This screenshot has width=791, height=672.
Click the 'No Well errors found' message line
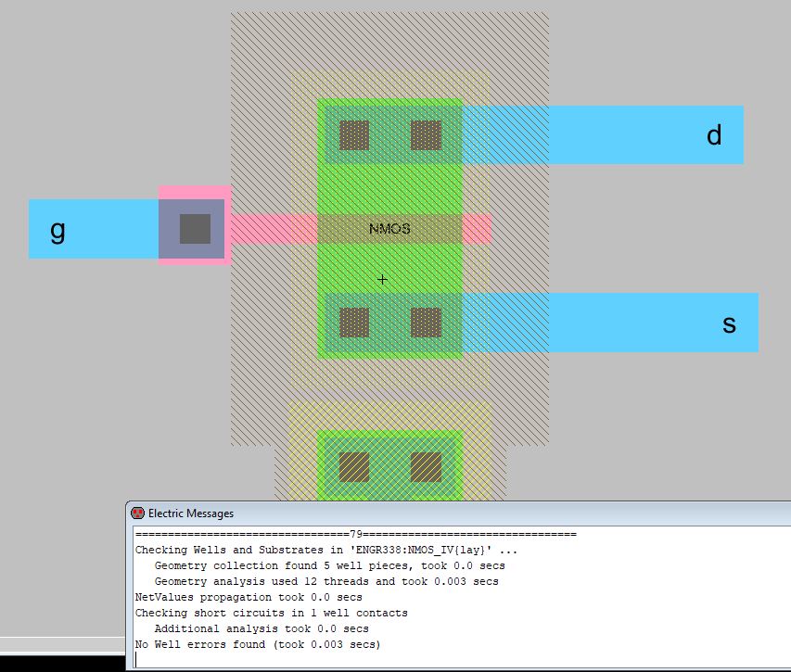click(x=258, y=644)
